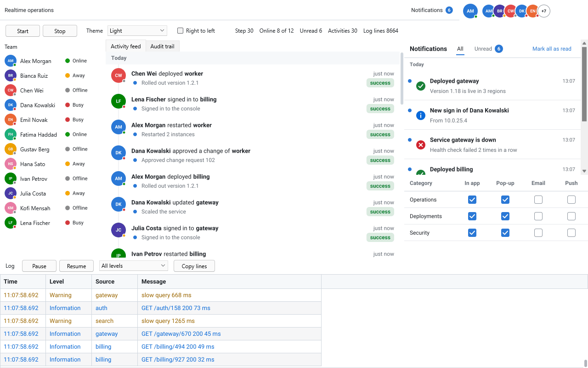Open the All levels log filter dropdown

click(x=134, y=266)
